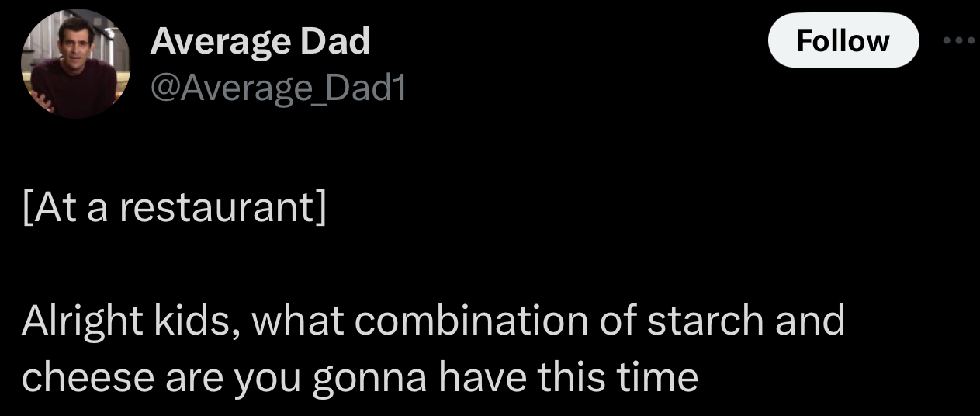Click the @Average_Dad1 handle
This screenshot has height=416, width=980.
click(277, 91)
